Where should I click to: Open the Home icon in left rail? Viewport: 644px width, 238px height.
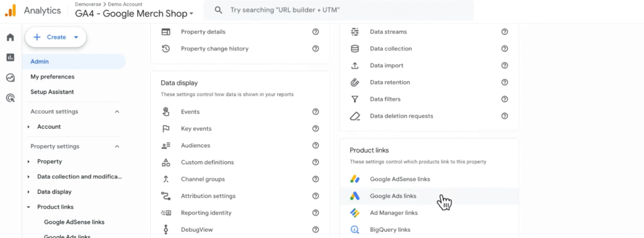[x=10, y=37]
